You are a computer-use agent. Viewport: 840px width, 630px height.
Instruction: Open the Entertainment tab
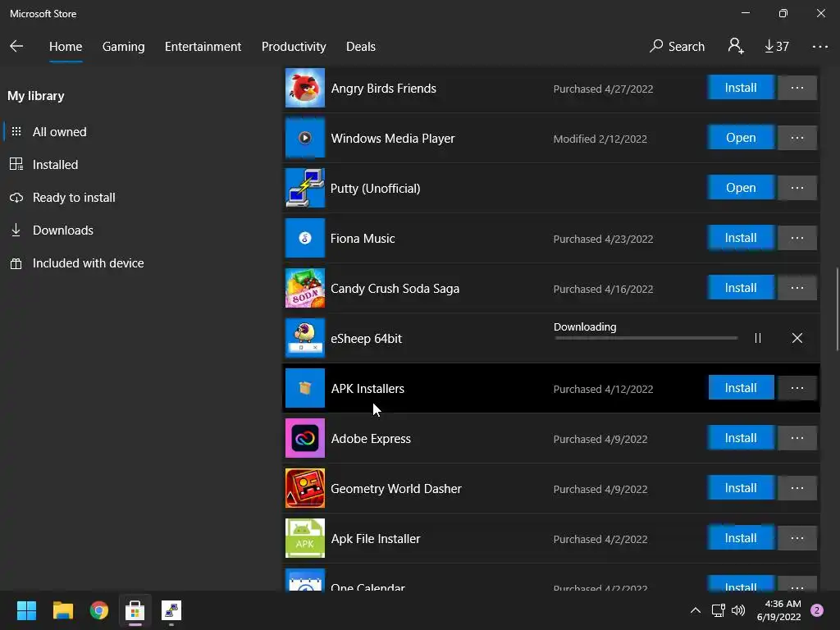click(203, 47)
